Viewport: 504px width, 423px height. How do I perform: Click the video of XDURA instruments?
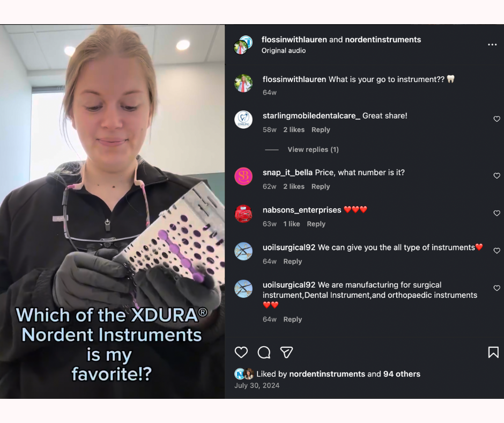112,211
